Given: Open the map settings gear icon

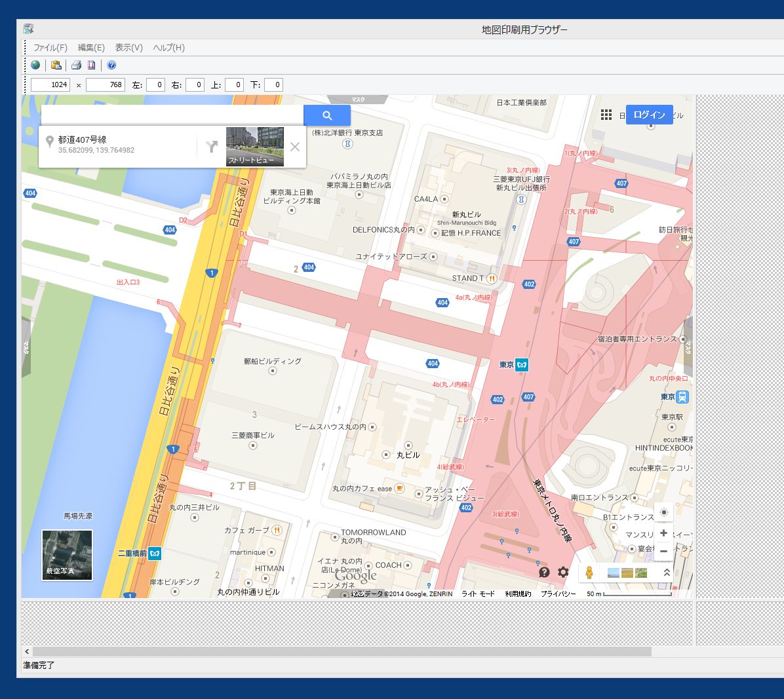Looking at the screenshot, I should coord(564,572).
